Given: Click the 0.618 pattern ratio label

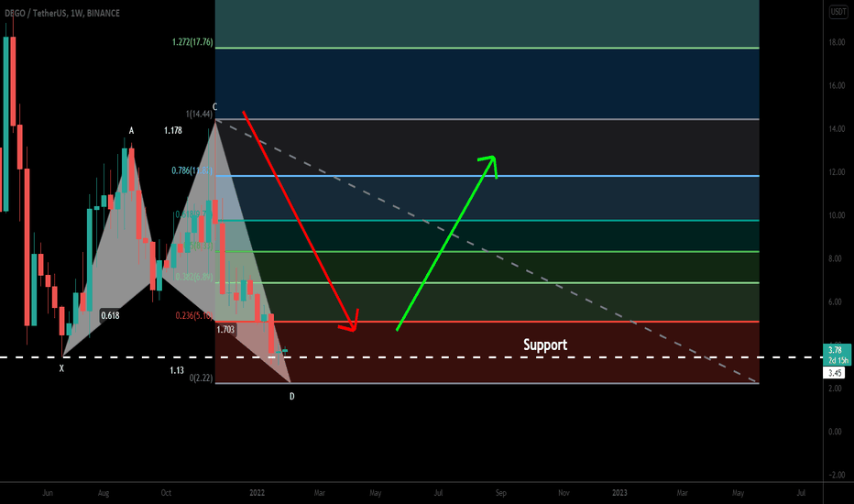Looking at the screenshot, I should coord(110,315).
